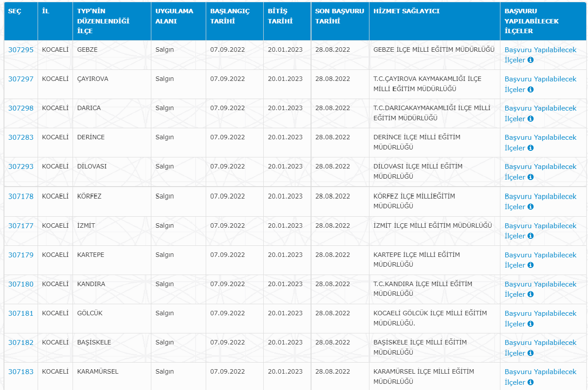Show Başvuru Yapılabilecek İlçeler for DİLOVASI
The image size is (588, 390).
click(540, 167)
